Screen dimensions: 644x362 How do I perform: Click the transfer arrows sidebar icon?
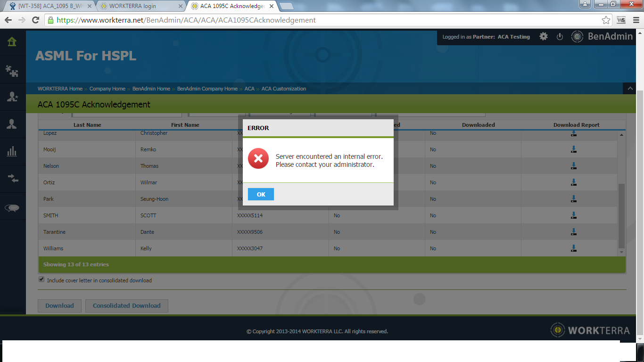[x=12, y=179]
